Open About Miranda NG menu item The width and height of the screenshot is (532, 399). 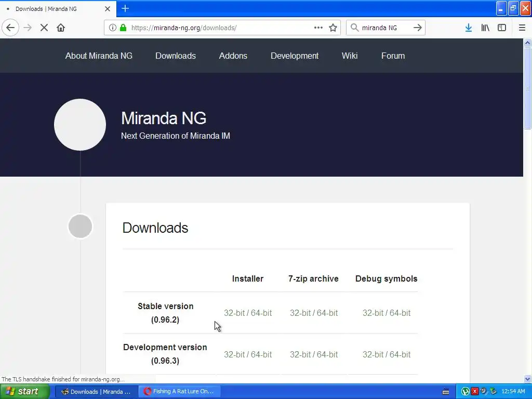[99, 56]
